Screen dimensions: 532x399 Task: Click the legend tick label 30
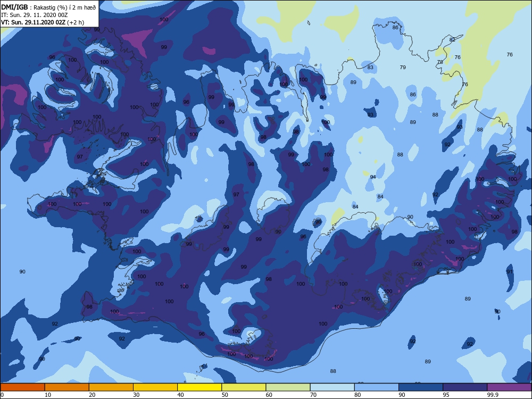click(x=136, y=395)
